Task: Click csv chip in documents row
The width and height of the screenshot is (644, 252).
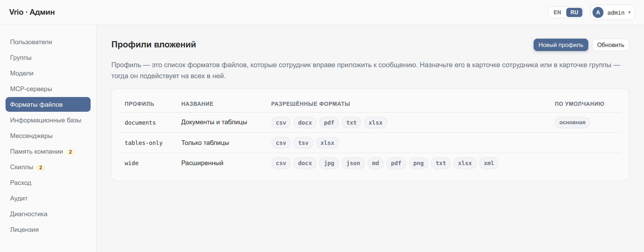Action: click(x=281, y=123)
